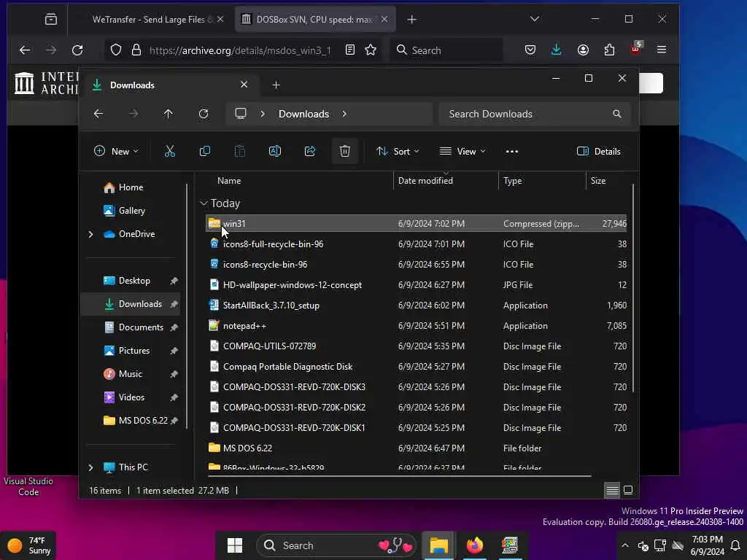Reload the page in Firefox
Screen dimensions: 747x560
coord(77,50)
